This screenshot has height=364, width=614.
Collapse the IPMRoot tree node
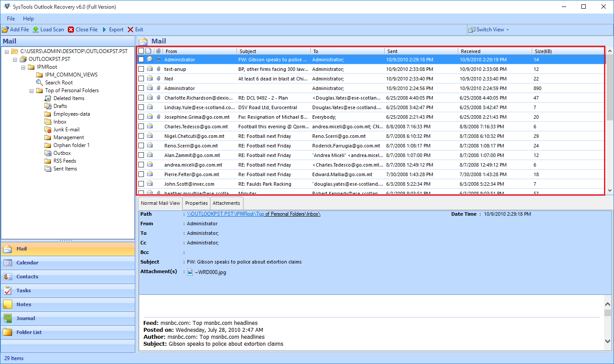[x=23, y=67]
